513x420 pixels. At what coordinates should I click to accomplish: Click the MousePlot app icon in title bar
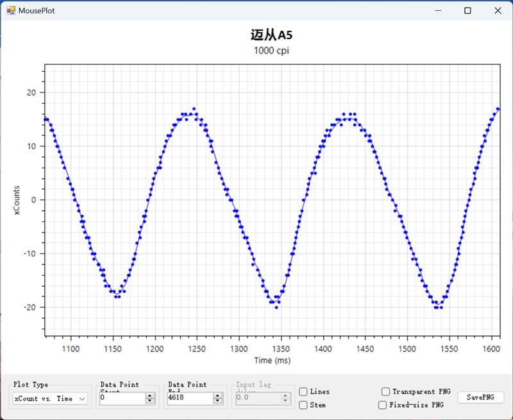pos(10,11)
